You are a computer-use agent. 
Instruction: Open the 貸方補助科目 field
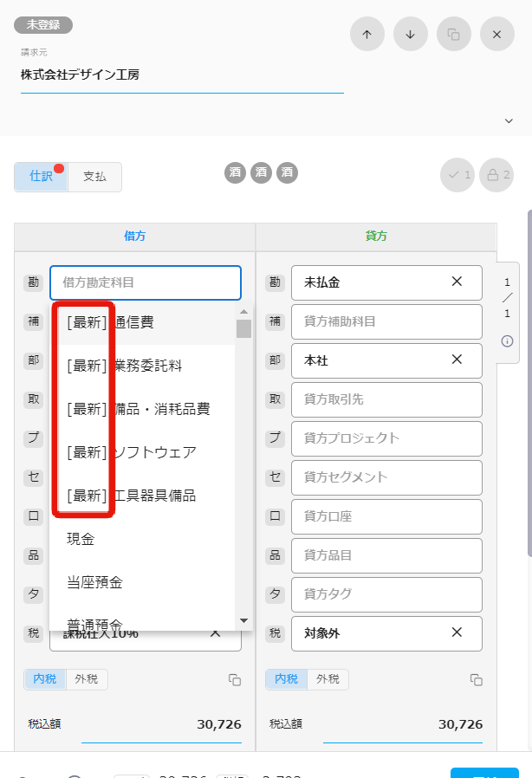tap(386, 321)
